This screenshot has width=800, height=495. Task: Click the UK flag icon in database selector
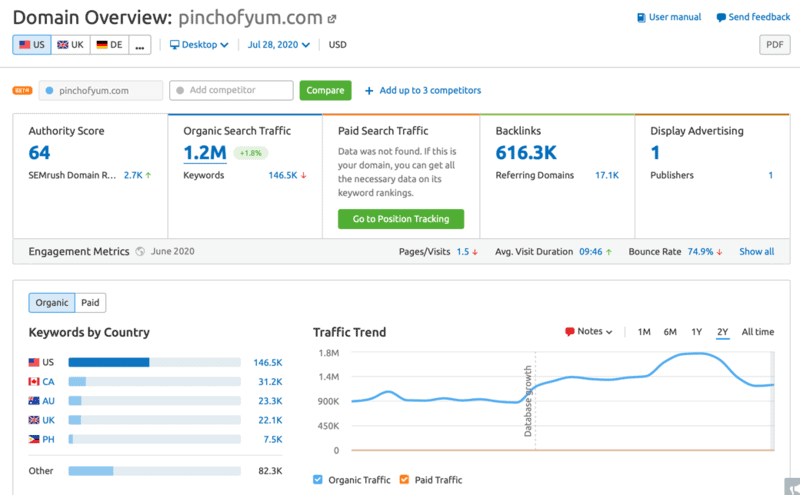[63, 45]
